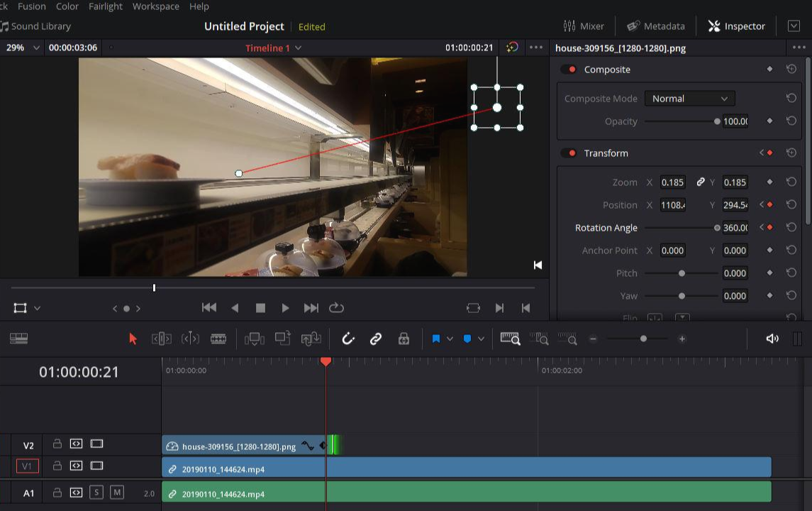Viewport: 812px width, 511px height.
Task: Go to next edit point button
Action: 499,308
